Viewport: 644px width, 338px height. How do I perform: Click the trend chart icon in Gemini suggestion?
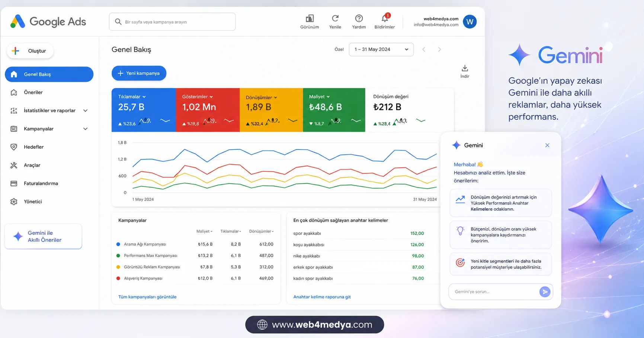coord(460,200)
